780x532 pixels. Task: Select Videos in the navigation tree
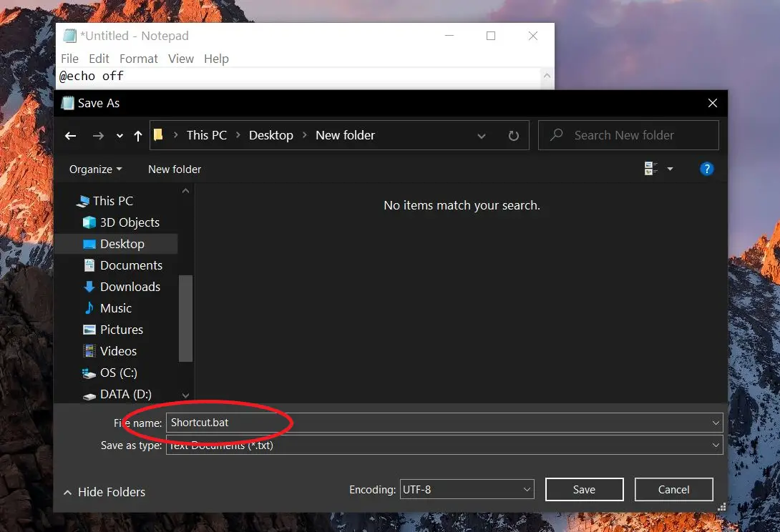point(118,351)
